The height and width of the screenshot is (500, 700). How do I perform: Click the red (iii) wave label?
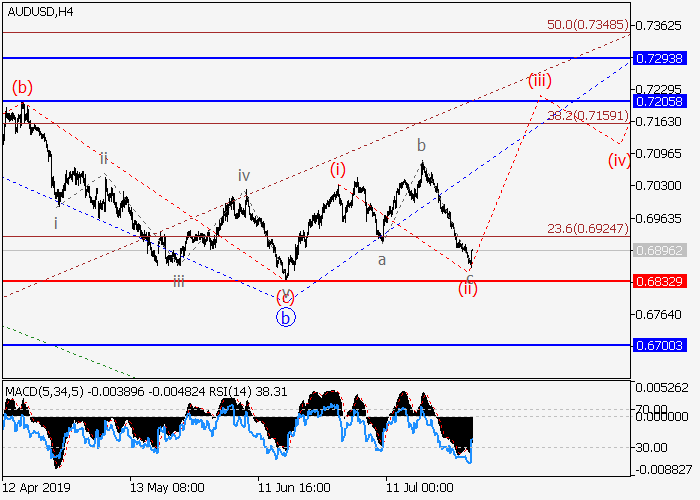541,80
